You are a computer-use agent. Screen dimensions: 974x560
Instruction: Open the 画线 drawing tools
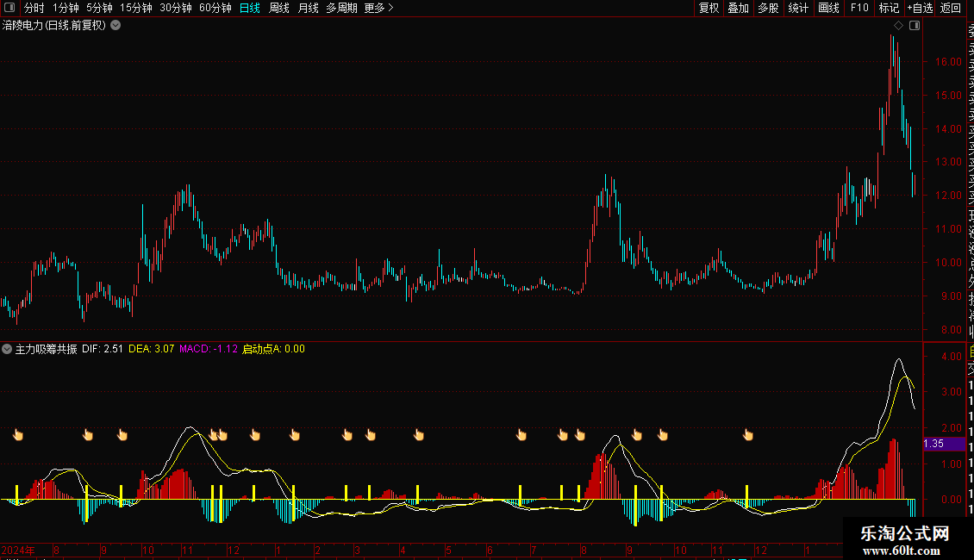pyautogui.click(x=828, y=8)
